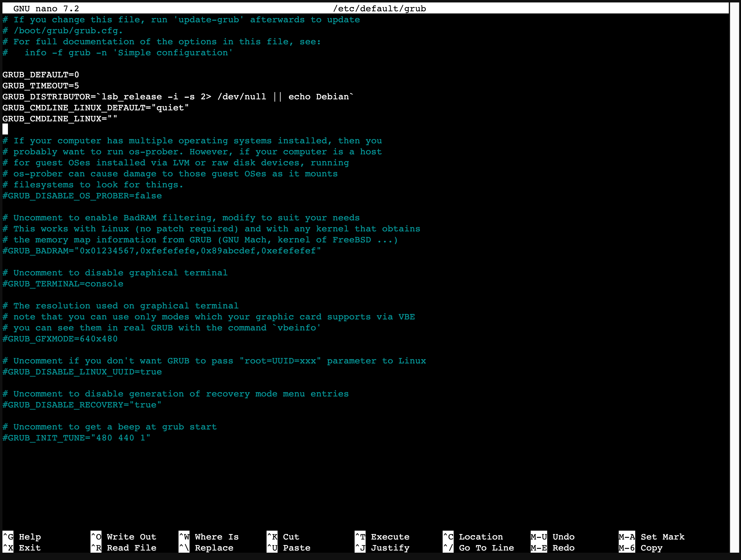Click the #GRUB_TERMINAL=console line
The image size is (741, 560).
point(63,284)
